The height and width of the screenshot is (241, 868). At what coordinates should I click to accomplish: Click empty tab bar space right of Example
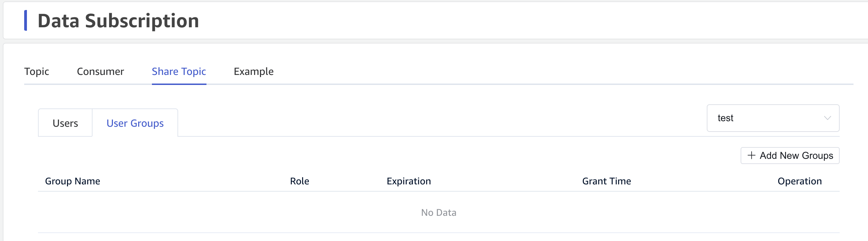point(518,71)
